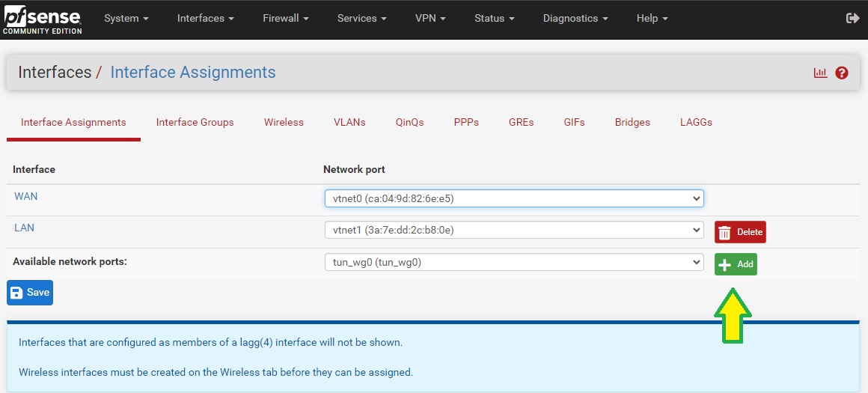Open the System menu

(126, 18)
